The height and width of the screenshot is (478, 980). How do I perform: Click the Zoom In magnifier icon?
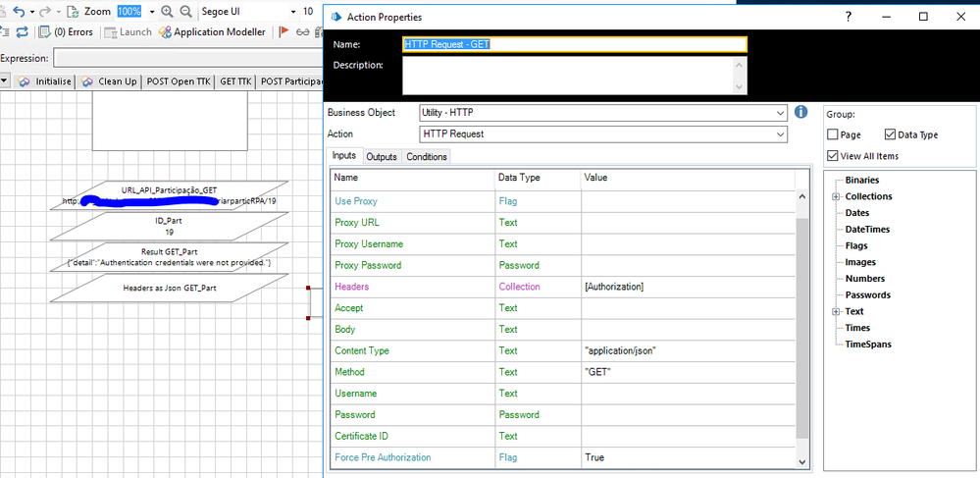tap(167, 12)
